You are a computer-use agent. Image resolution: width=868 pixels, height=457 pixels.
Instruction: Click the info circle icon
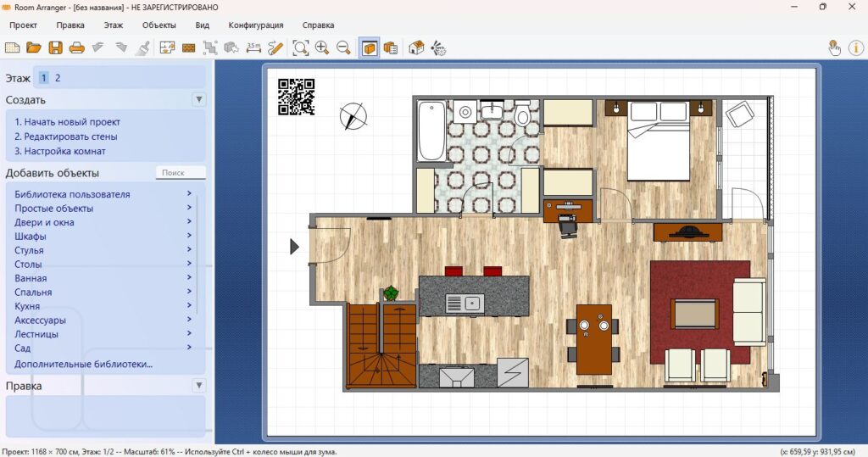tap(856, 48)
